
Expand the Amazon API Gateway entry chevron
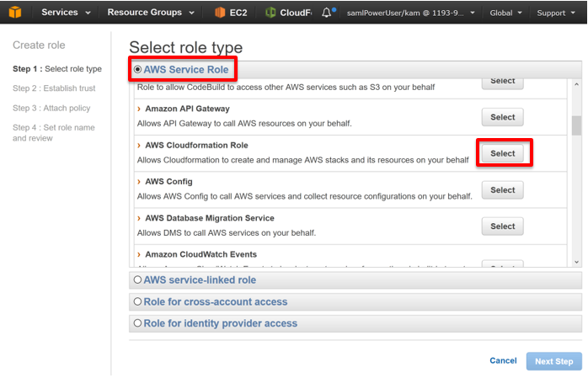(139, 109)
